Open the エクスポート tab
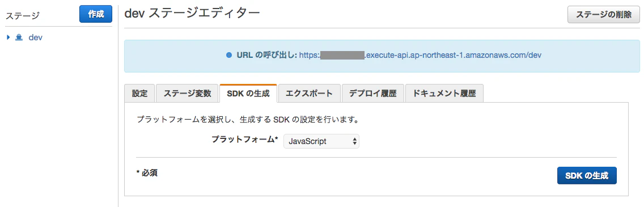 310,93
